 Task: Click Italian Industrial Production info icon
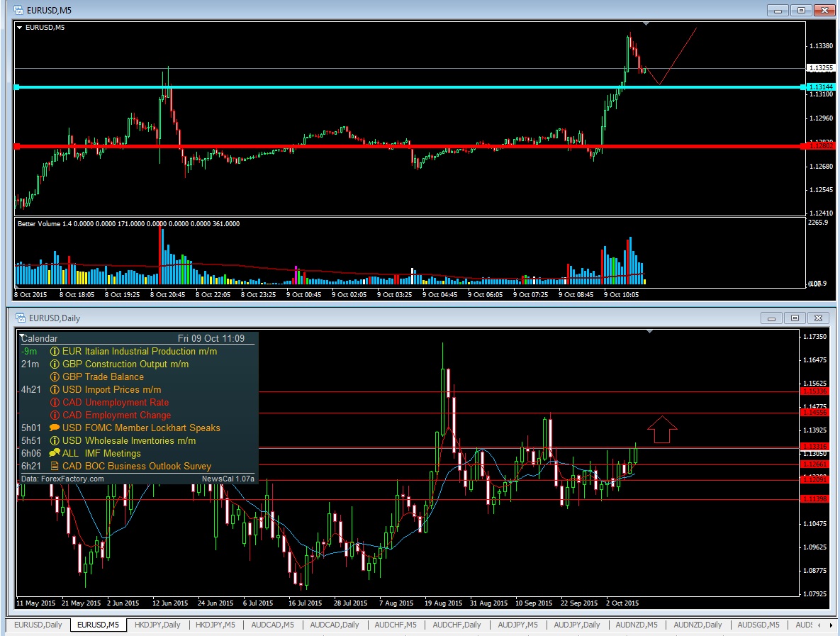tap(54, 352)
